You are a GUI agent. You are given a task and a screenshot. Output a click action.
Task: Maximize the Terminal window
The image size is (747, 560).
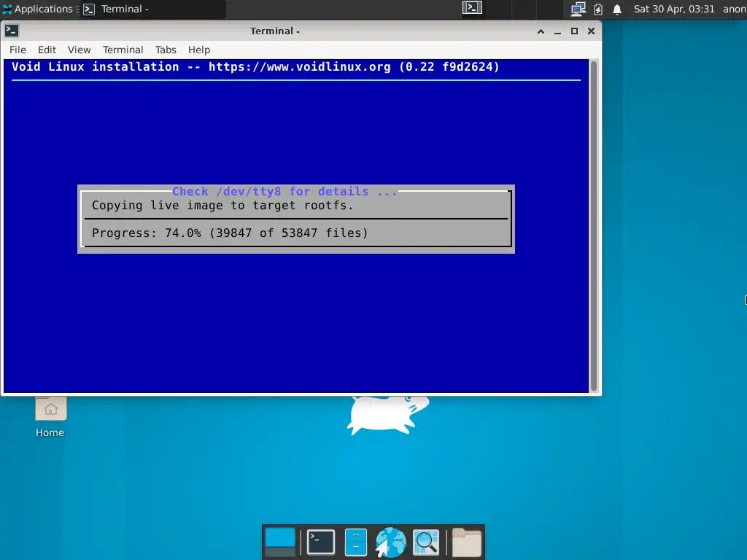pos(574,31)
